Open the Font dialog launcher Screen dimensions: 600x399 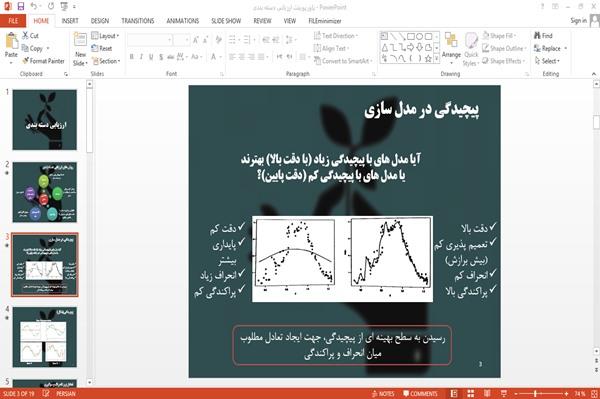click(222, 74)
